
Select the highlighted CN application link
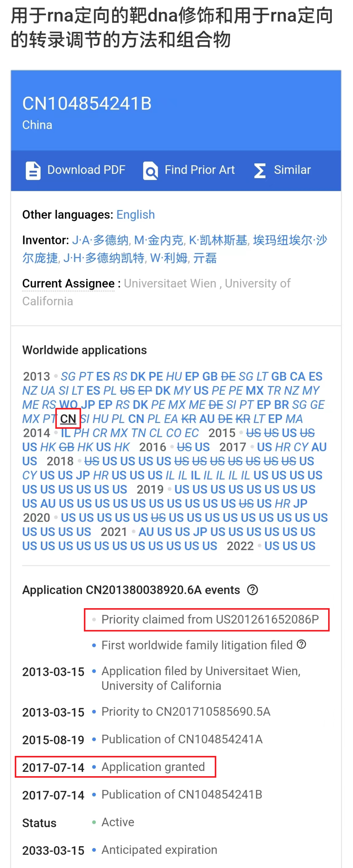(68, 419)
